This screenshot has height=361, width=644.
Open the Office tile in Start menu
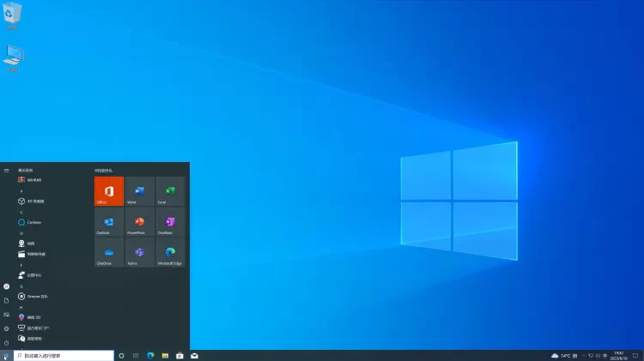tap(109, 191)
